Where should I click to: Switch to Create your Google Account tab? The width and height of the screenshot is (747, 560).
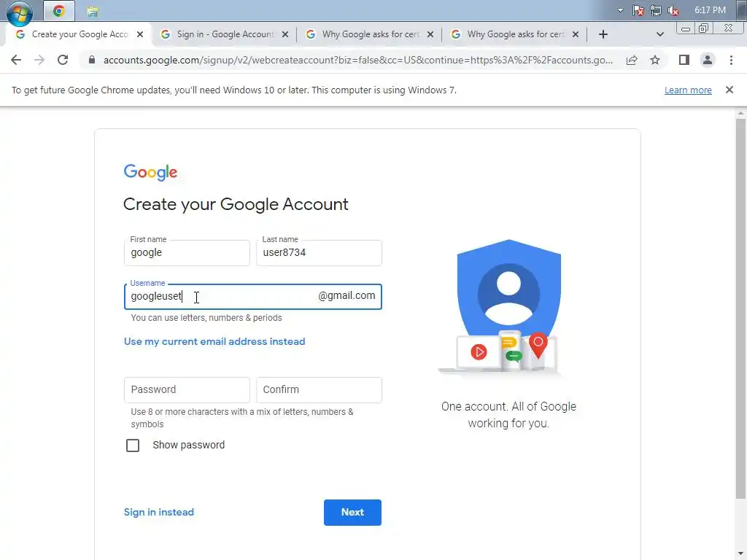(x=80, y=34)
